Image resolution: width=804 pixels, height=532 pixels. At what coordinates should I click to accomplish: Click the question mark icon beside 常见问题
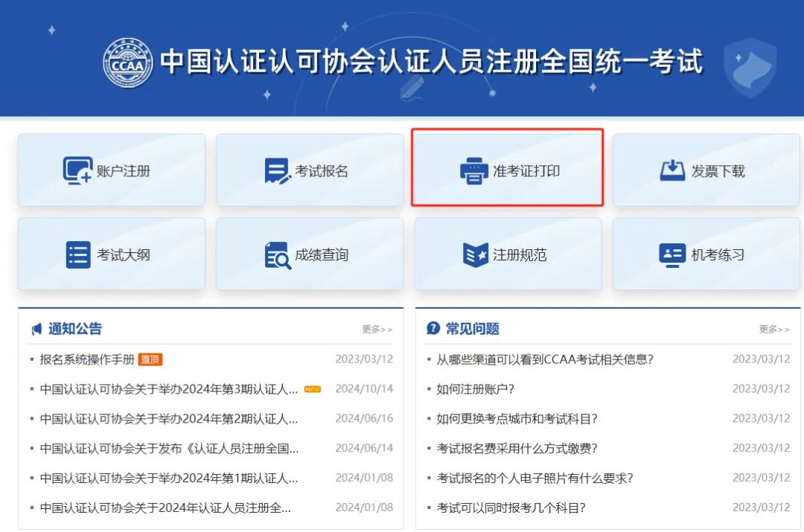pyautogui.click(x=433, y=328)
